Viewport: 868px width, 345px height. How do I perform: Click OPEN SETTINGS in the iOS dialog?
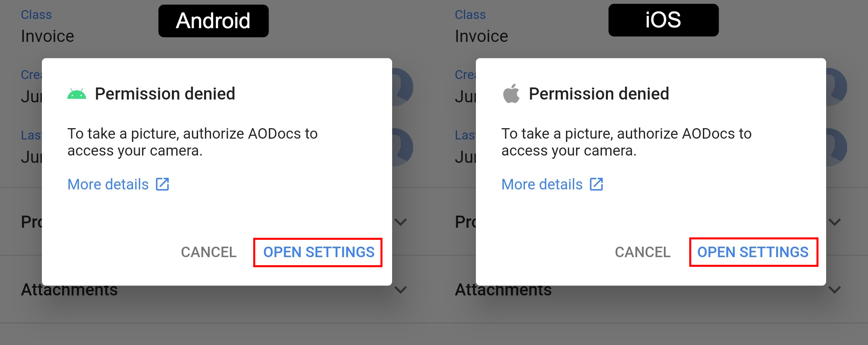(753, 252)
